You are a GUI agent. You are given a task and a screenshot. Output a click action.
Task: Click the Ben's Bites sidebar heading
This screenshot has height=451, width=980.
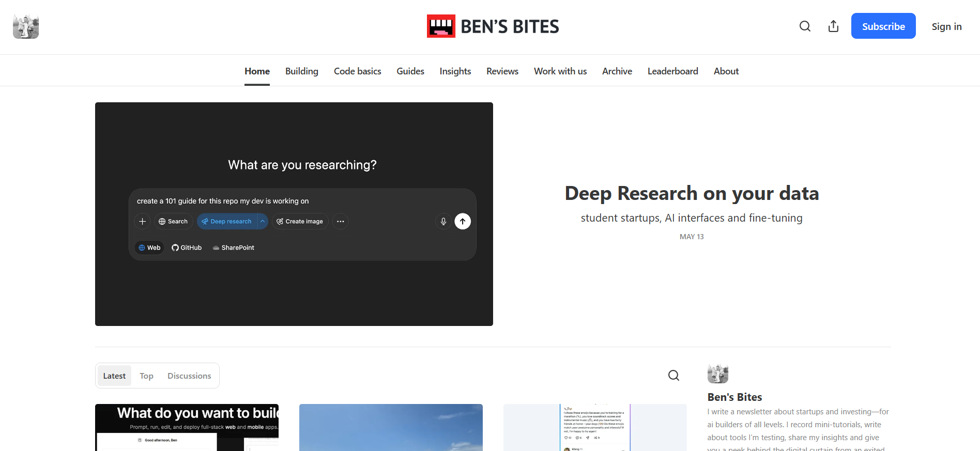[734, 397]
